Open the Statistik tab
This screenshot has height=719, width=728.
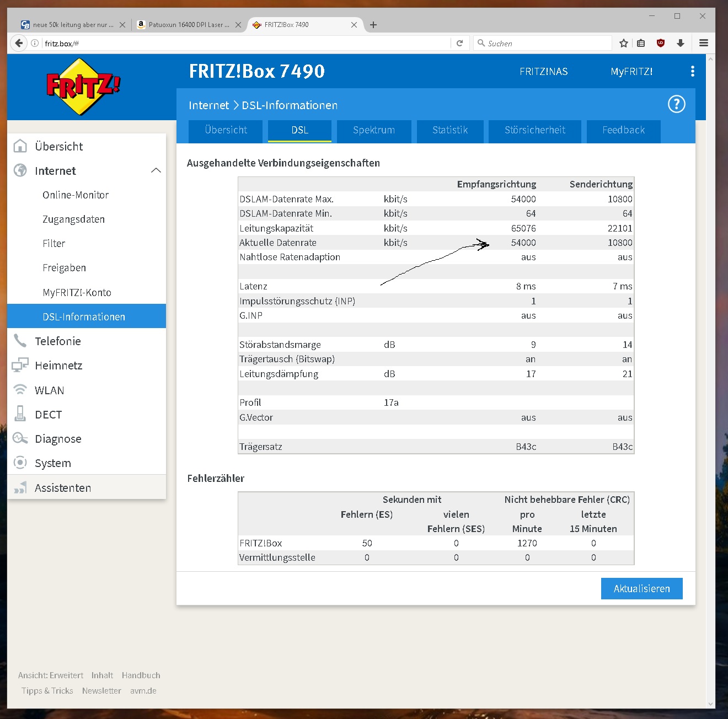(450, 131)
